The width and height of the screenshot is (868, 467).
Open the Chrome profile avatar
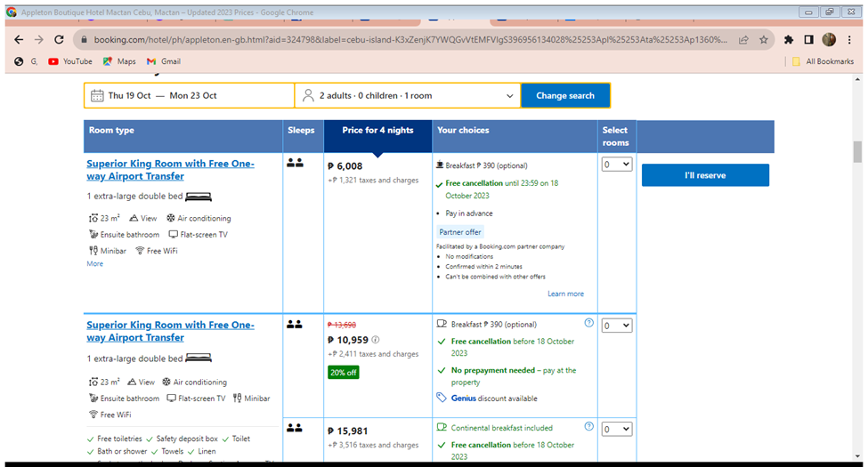point(829,39)
